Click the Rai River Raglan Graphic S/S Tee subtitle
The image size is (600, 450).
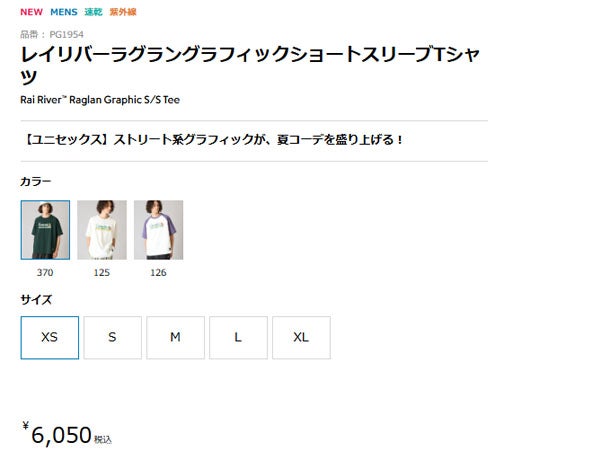100,100
